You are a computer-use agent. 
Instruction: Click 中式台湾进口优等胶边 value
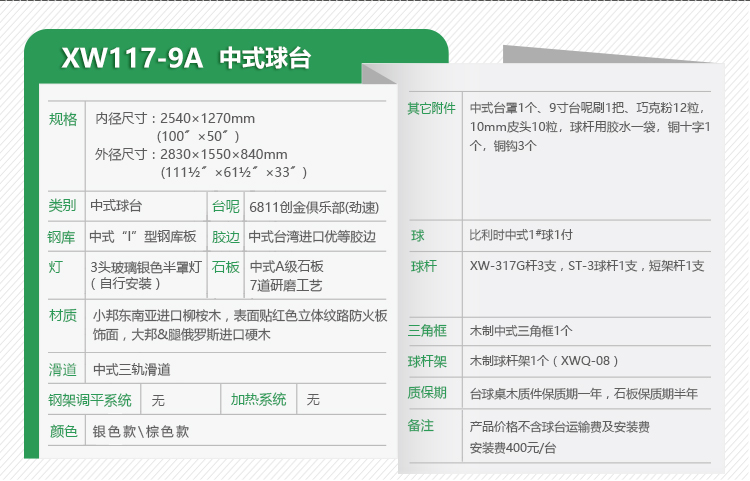(x=312, y=237)
